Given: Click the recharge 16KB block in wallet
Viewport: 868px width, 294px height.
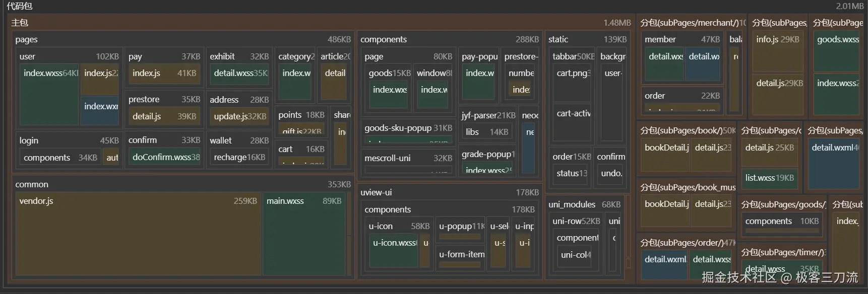Looking at the screenshot, I should coord(239,157).
